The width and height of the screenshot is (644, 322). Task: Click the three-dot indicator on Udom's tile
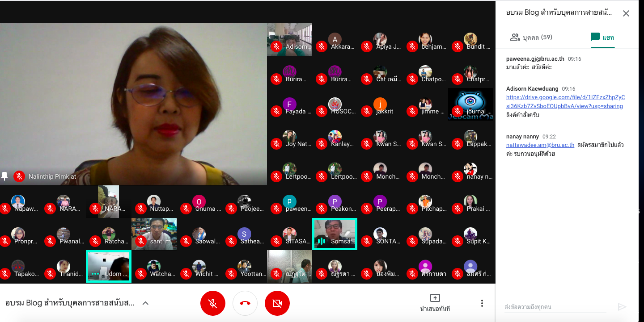click(95, 274)
